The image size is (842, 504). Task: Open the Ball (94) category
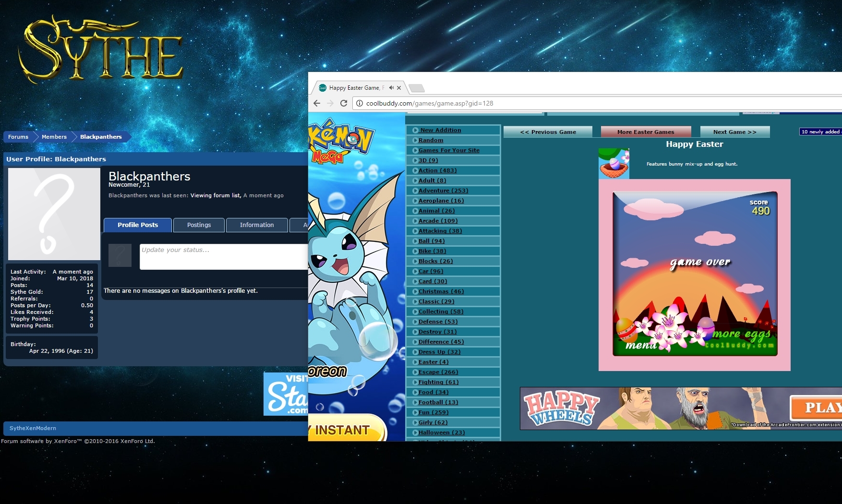pyautogui.click(x=432, y=241)
